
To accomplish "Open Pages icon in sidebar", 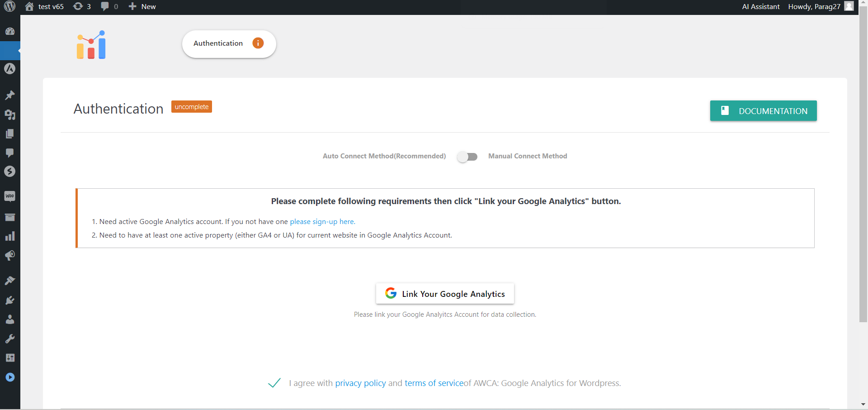I will (x=10, y=133).
